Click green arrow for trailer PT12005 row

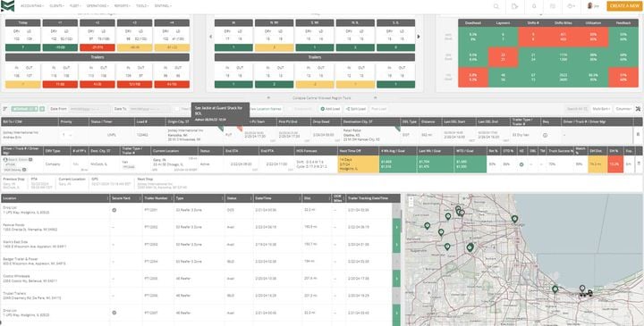[396, 279]
